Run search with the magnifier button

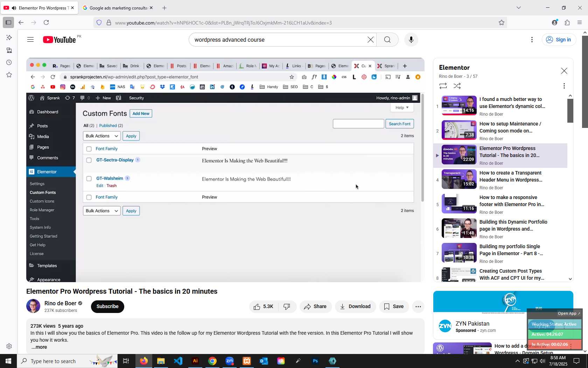[387, 40]
